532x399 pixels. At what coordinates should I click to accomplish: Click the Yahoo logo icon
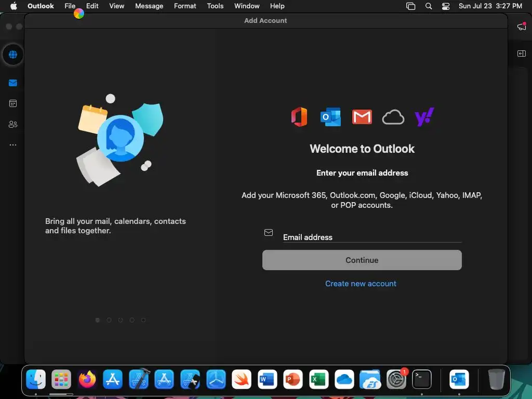(424, 117)
